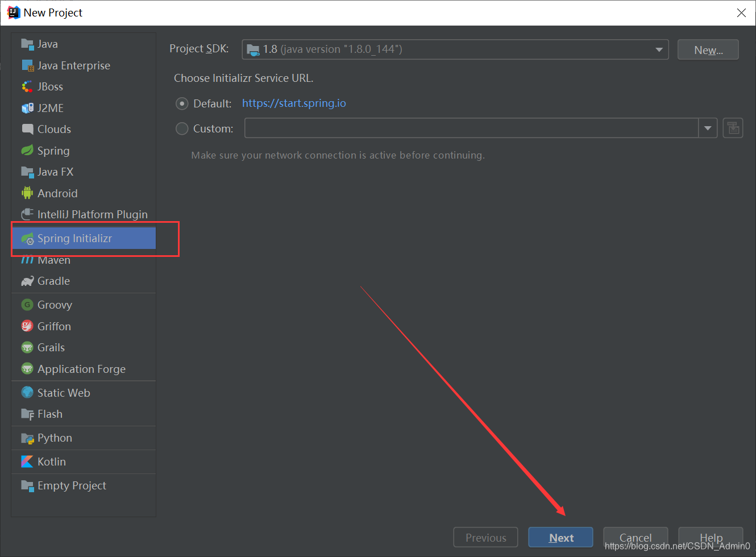
Task: Select the Griffon icon
Action: [x=27, y=326]
